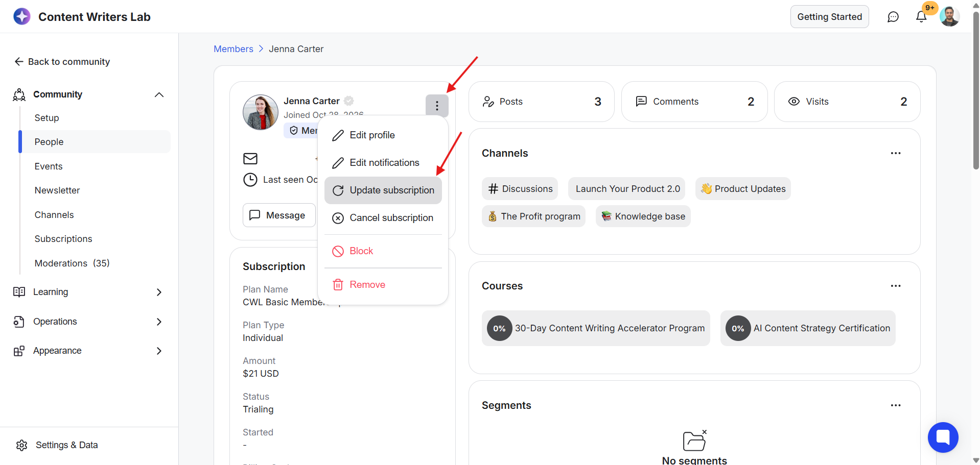Open the Courses panel ellipsis menu
Viewport: 980px width, 465px height.
click(x=895, y=286)
